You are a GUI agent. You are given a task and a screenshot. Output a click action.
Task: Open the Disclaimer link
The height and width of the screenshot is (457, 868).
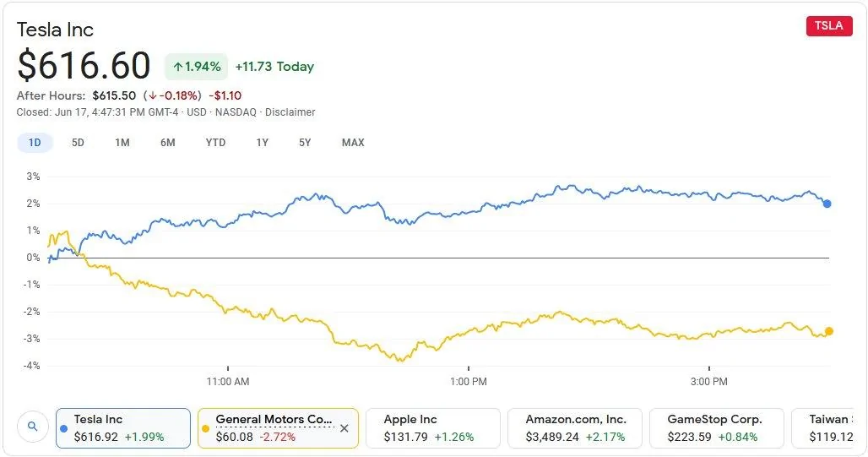(x=290, y=112)
